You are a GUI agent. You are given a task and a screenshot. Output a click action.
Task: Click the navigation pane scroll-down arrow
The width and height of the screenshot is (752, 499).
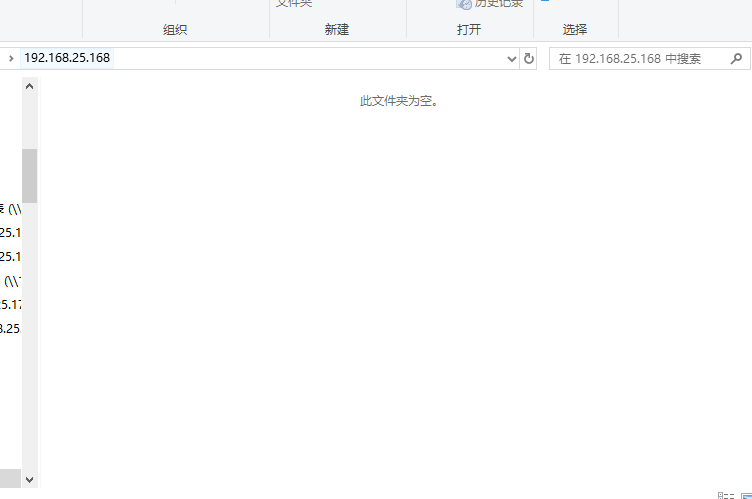coord(29,479)
